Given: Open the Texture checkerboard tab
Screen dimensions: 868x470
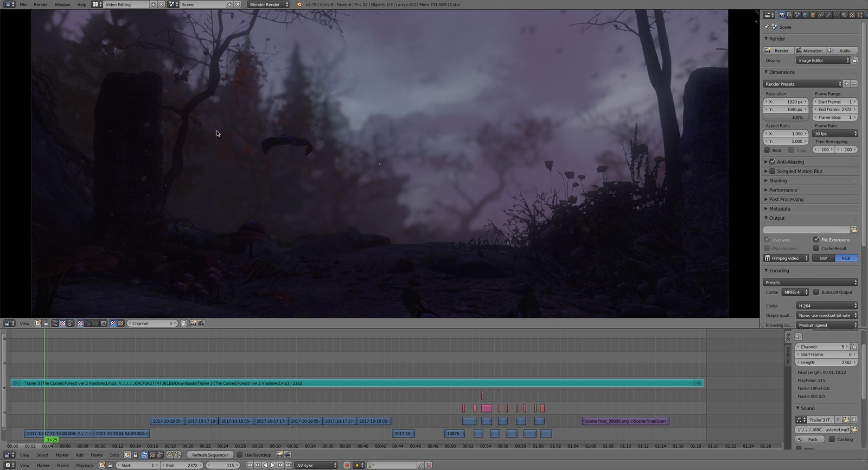Looking at the screenshot, I should coord(852,15).
